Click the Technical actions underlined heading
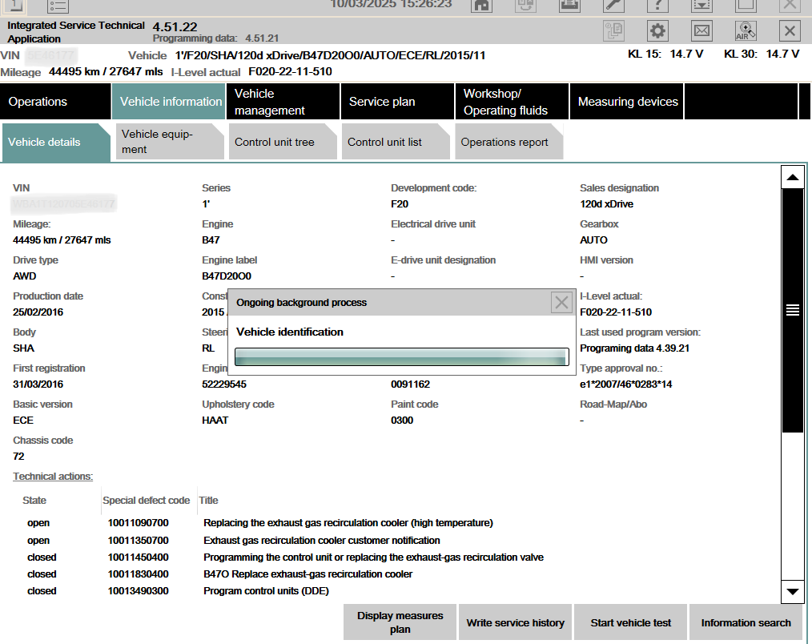 point(53,476)
